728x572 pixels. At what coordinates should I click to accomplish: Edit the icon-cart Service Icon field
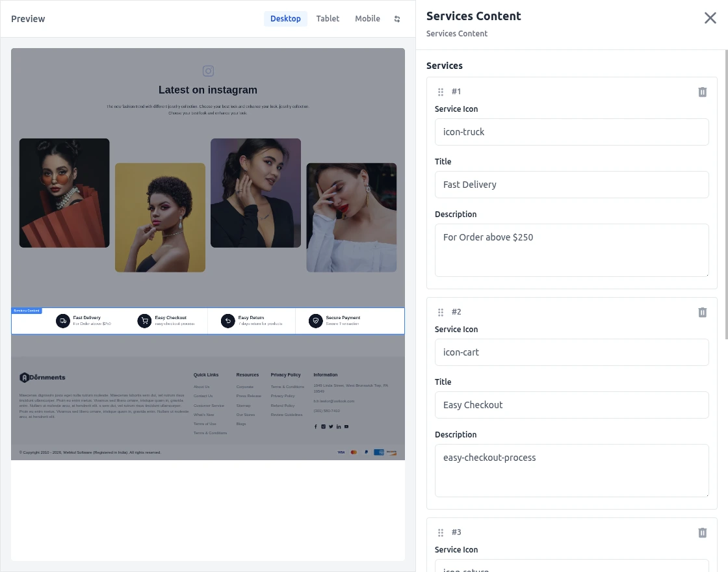pos(571,352)
